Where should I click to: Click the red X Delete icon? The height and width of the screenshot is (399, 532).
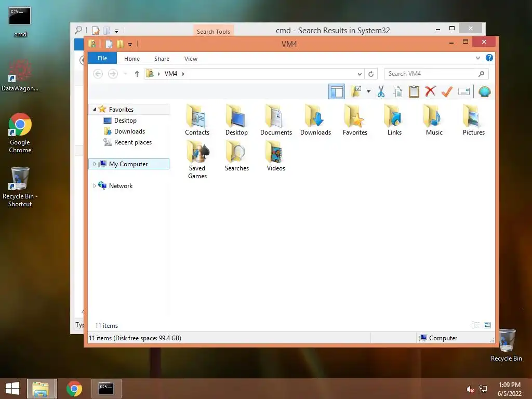(430, 91)
